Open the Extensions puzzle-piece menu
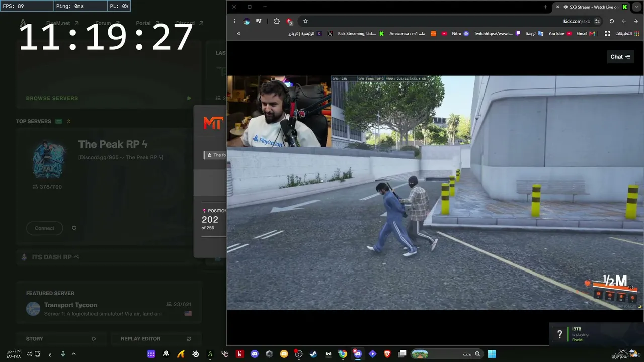This screenshot has width=644, height=362. click(277, 21)
